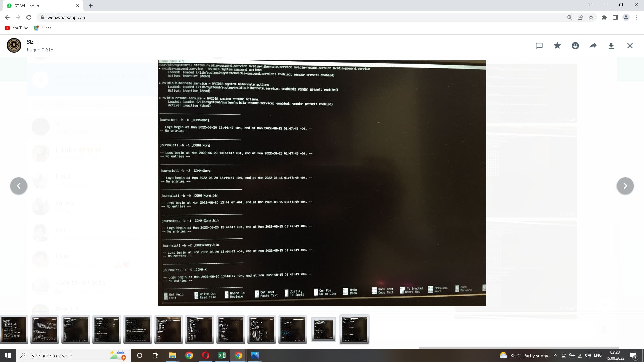
Task: Select the fifth thumbnail in the strip
Action: [x=138, y=329]
